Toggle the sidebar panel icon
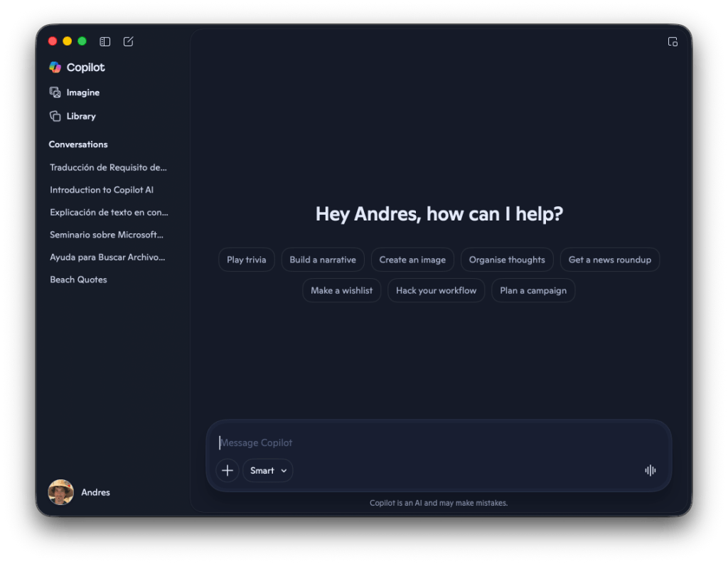Image resolution: width=728 pixels, height=564 pixels. (105, 42)
